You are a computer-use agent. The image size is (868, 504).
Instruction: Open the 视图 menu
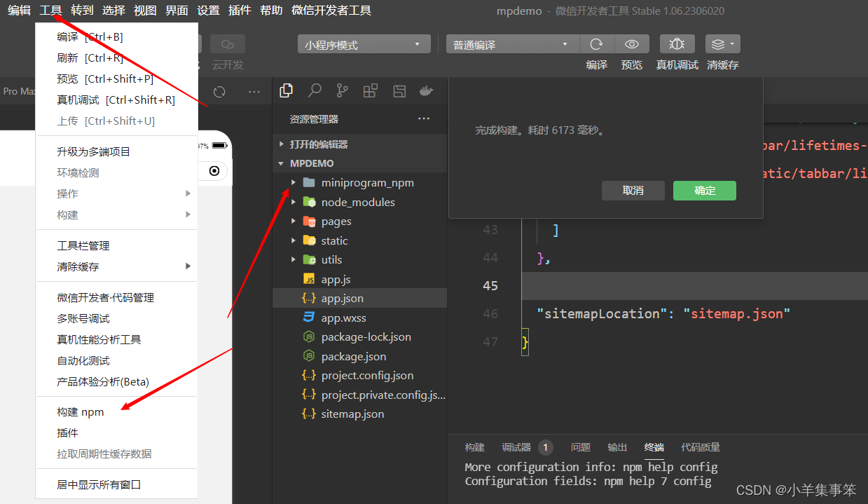click(145, 10)
